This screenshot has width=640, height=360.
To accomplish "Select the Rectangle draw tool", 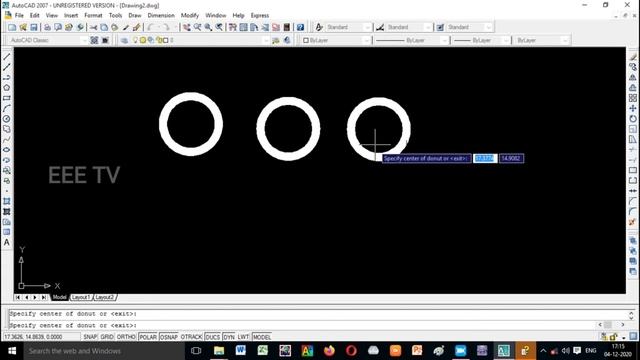I will coord(7,98).
